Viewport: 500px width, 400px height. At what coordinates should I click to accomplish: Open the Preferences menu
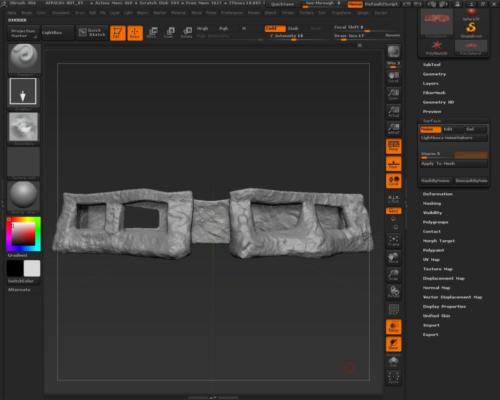tap(232, 13)
